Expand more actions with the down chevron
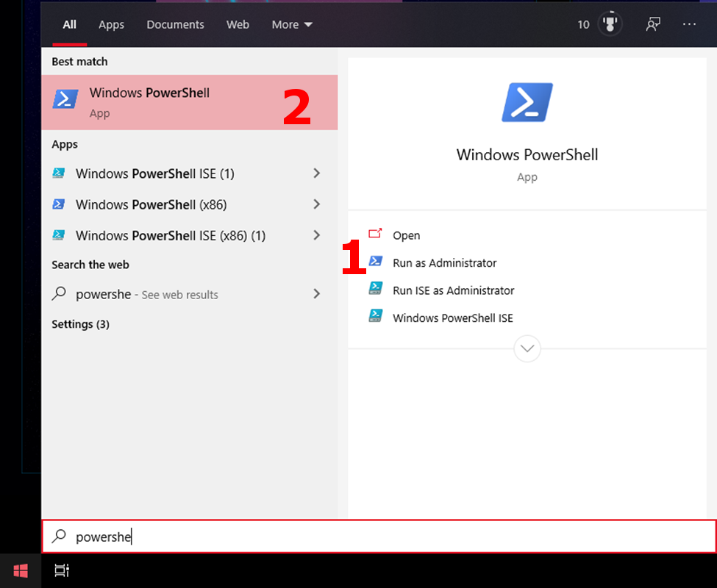The image size is (717, 588). [x=527, y=348]
